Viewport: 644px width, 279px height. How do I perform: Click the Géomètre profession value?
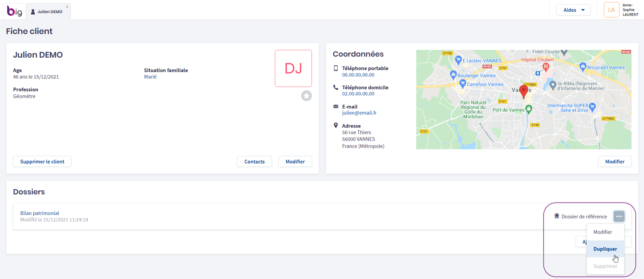click(24, 96)
